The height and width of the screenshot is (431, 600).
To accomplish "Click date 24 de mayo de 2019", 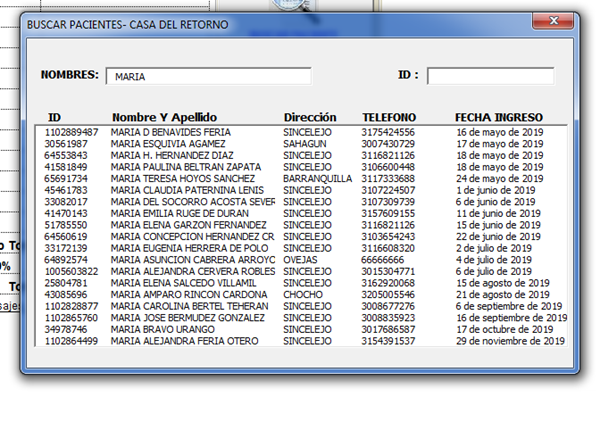I will click(x=500, y=179).
